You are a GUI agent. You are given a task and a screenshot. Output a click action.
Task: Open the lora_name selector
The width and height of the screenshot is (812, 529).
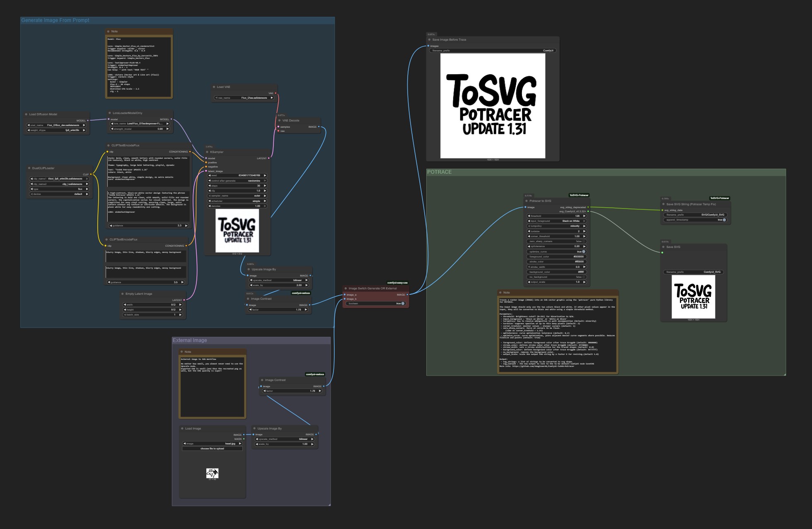(x=140, y=124)
